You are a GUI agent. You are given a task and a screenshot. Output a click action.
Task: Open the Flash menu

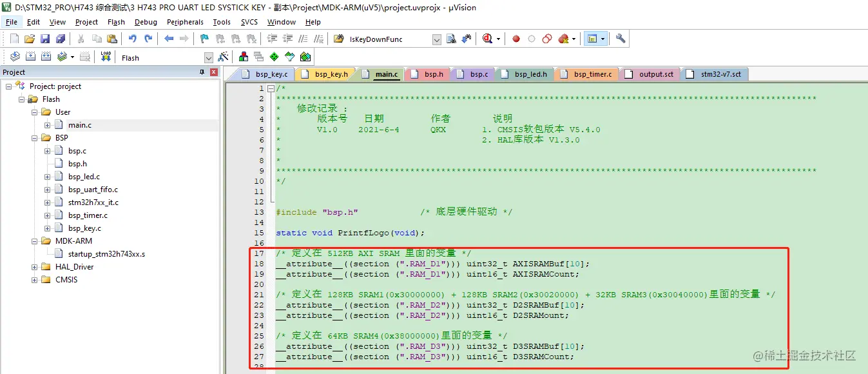(x=116, y=22)
